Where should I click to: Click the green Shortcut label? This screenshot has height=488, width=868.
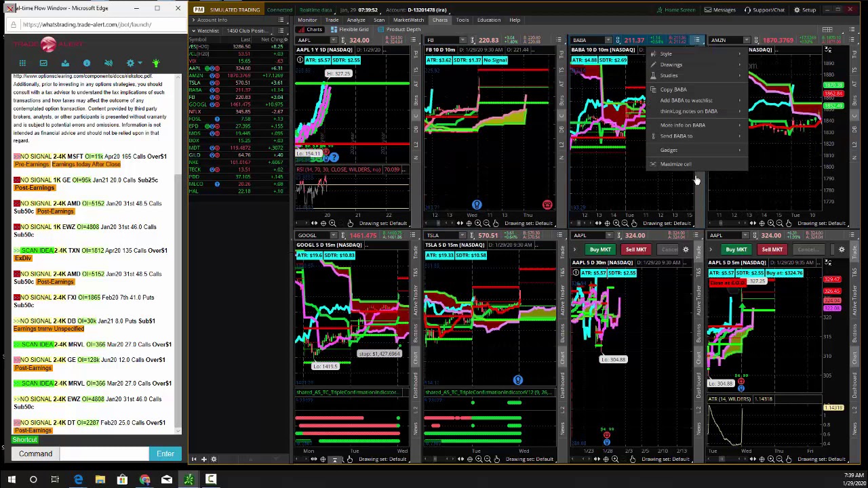(x=24, y=440)
